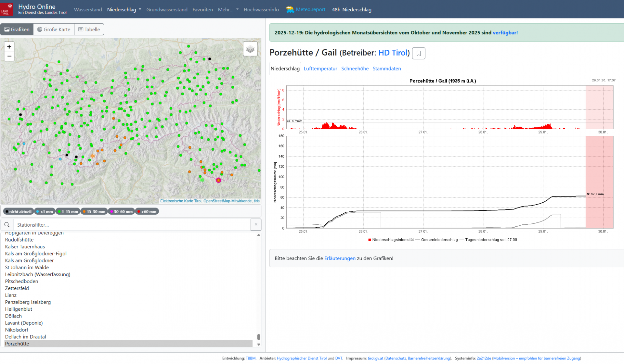Screen dimensions: 624x364
Task: Click the Meteo.report weather icon
Action: tap(290, 10)
